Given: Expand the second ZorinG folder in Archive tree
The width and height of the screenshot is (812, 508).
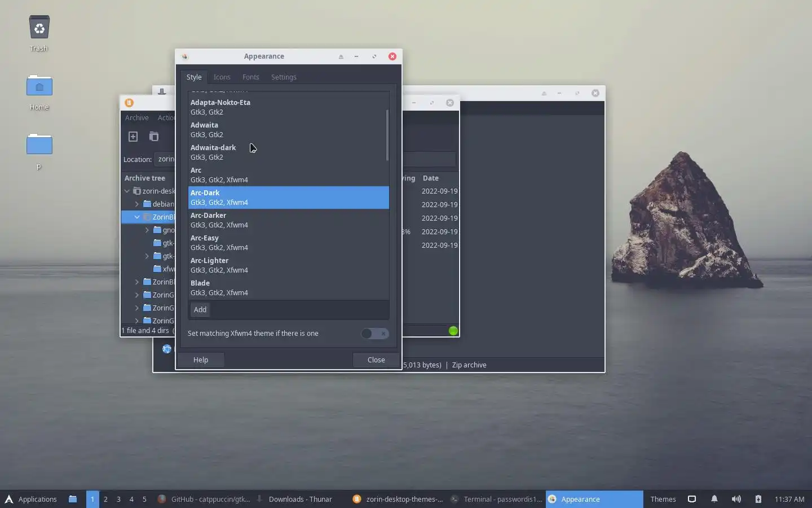Looking at the screenshot, I should coord(137,308).
